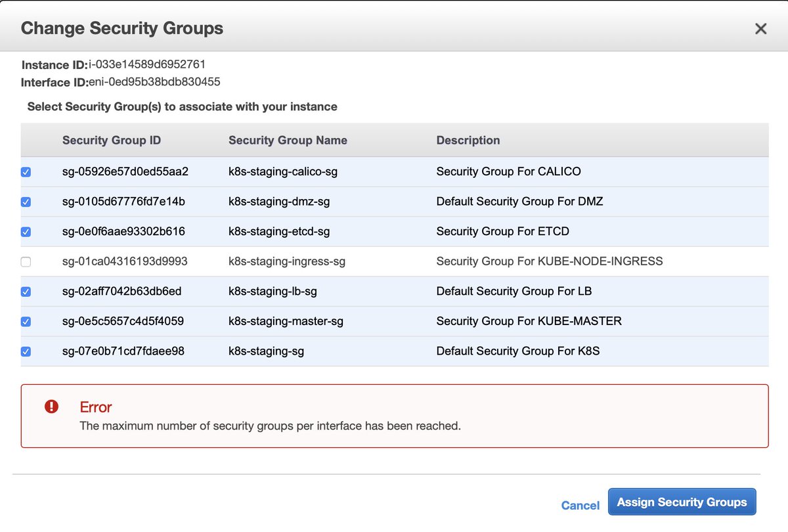Screen dimensions: 788x532
Task: Click the k8s-staging-lb-sg name cell
Action: point(271,291)
